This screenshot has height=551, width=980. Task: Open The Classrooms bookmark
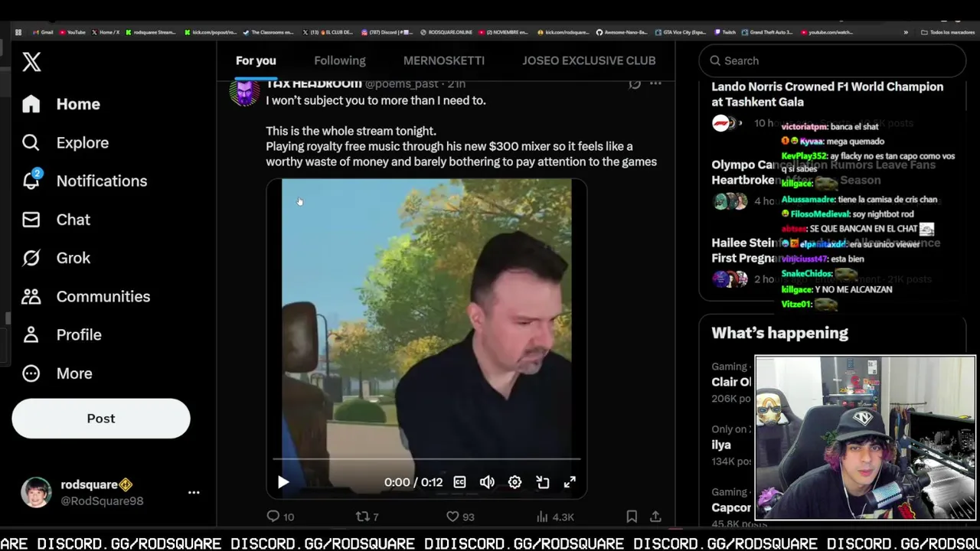[269, 32]
